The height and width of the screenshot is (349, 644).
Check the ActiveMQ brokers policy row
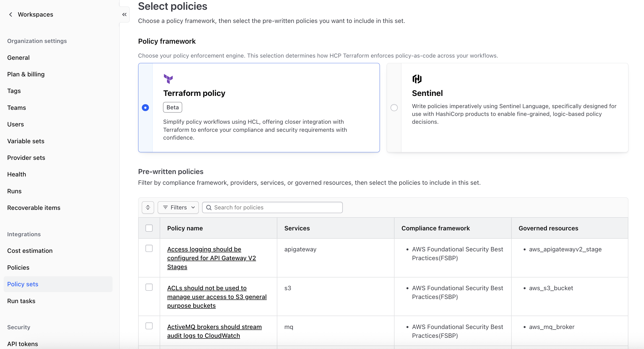tap(149, 326)
